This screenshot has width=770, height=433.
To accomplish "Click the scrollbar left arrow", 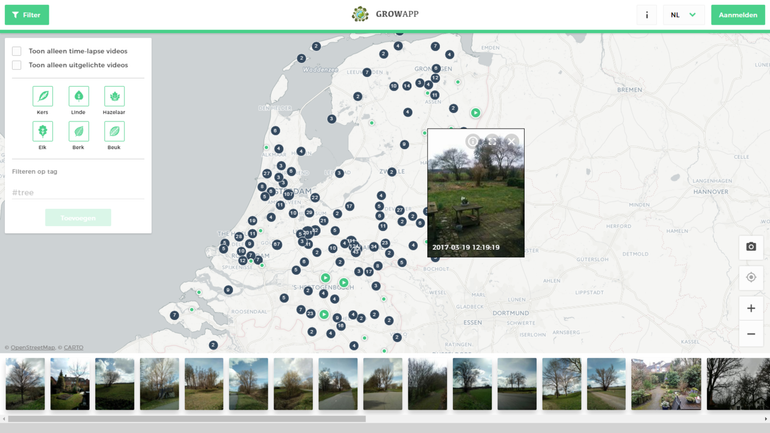I will (4, 419).
